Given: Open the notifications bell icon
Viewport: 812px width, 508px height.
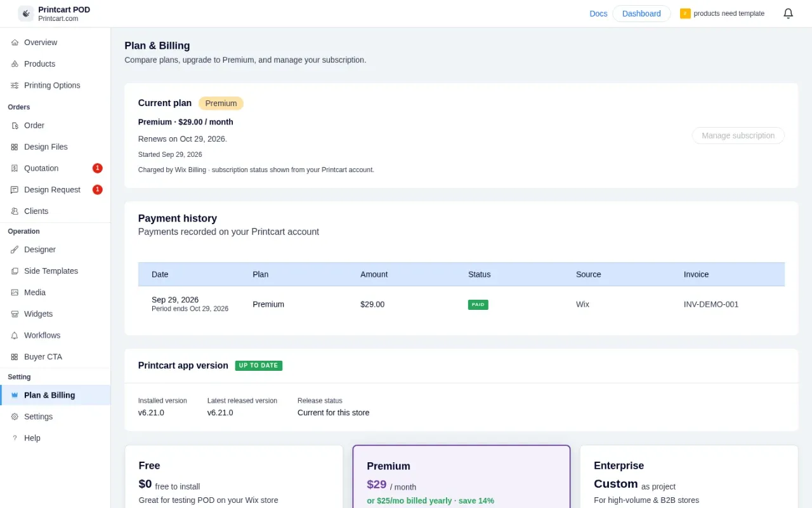Looking at the screenshot, I should [788, 13].
